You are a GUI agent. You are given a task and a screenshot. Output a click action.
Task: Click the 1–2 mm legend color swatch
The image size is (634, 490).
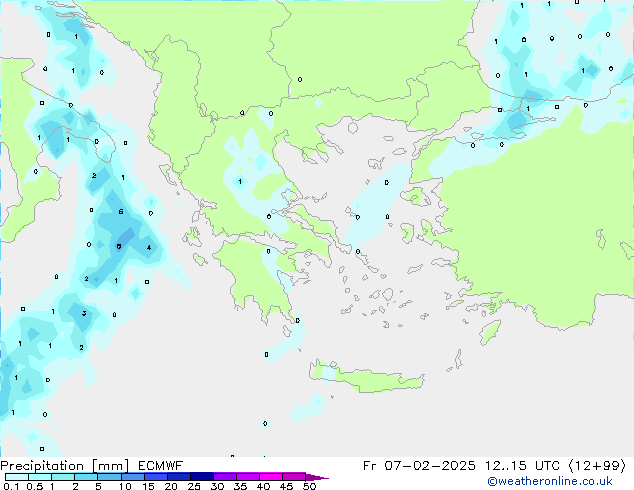coord(63,477)
